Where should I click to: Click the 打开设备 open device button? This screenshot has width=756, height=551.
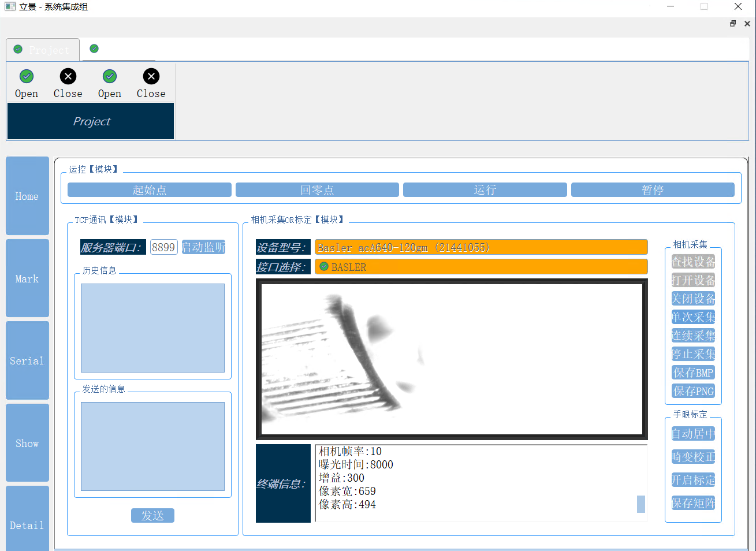pyautogui.click(x=693, y=280)
